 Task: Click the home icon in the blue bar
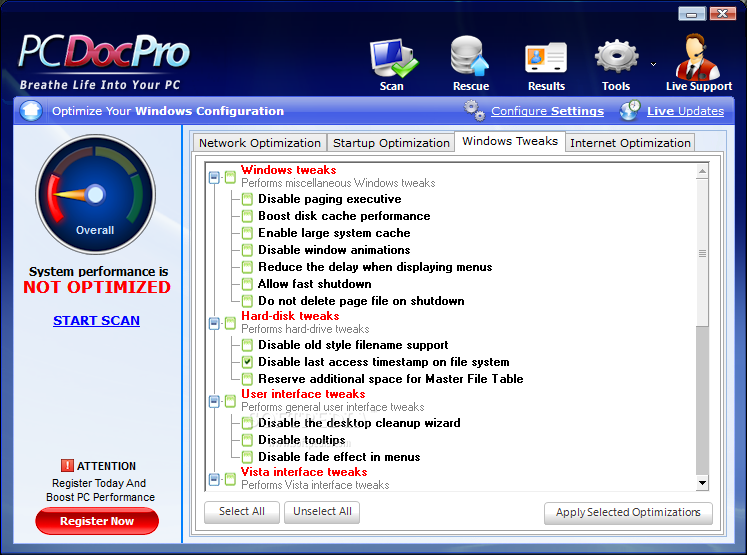tap(31, 111)
